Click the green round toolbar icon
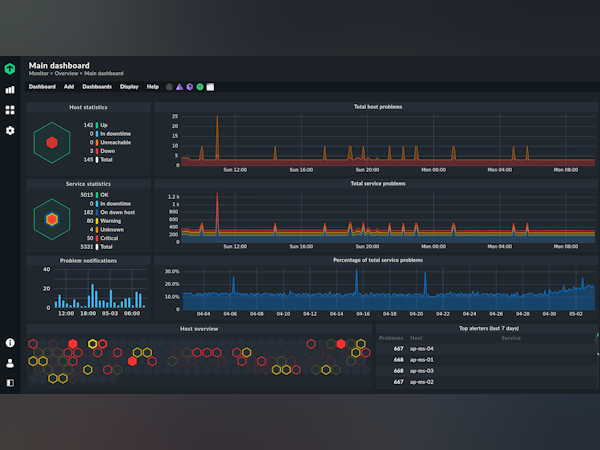Viewport: 600px width, 450px height. [x=200, y=87]
